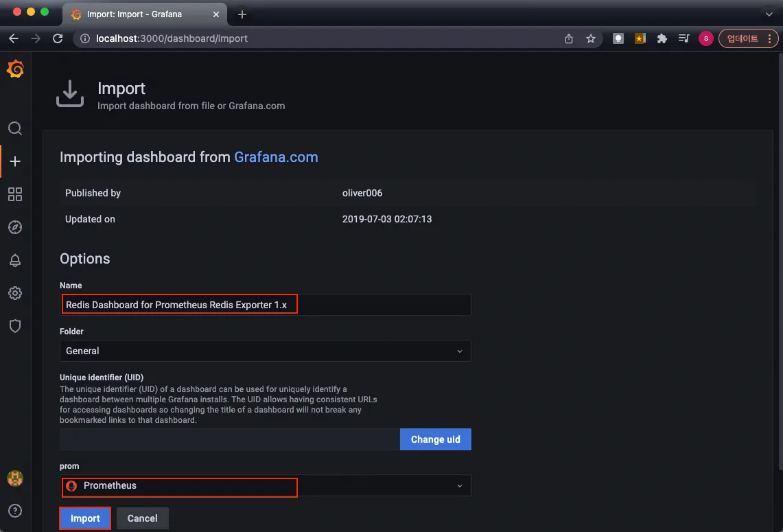The image size is (783, 532).
Task: Click the Options section heading
Action: [x=85, y=259]
